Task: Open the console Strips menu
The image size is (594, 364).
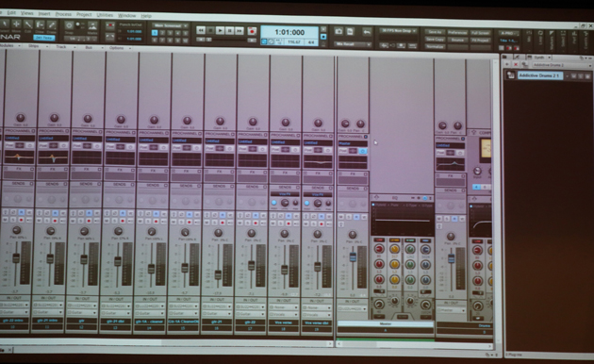Action: pos(35,46)
